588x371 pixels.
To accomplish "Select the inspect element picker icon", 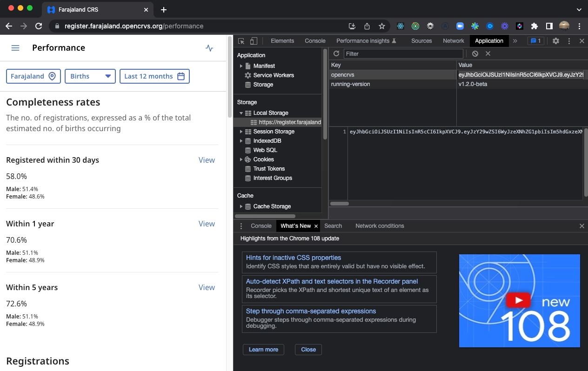I will [x=241, y=41].
